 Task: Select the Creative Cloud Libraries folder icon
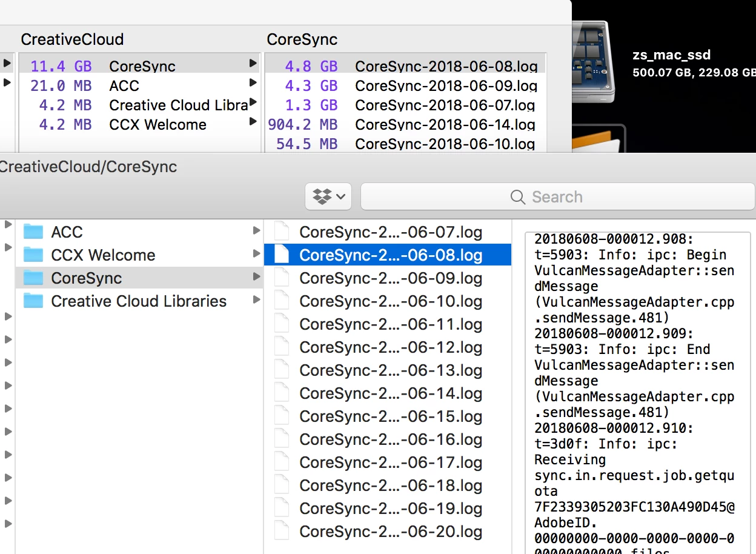pyautogui.click(x=33, y=301)
